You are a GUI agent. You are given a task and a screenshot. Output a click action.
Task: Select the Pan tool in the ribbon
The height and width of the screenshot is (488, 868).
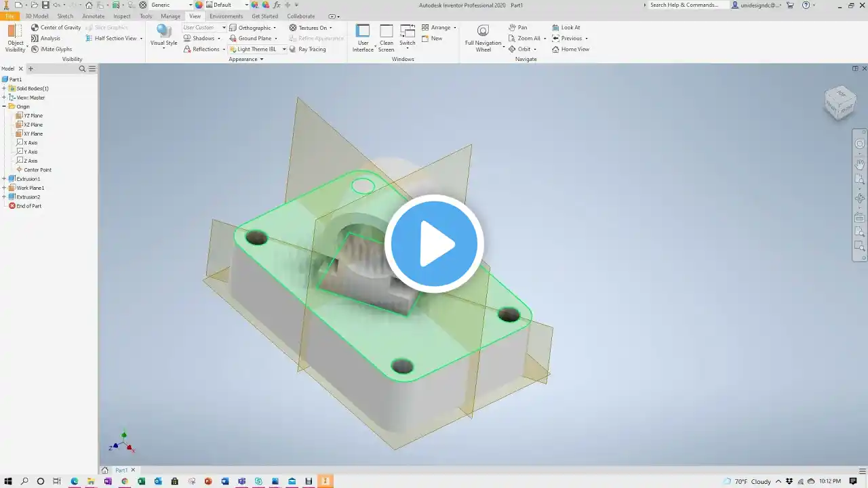pyautogui.click(x=518, y=28)
